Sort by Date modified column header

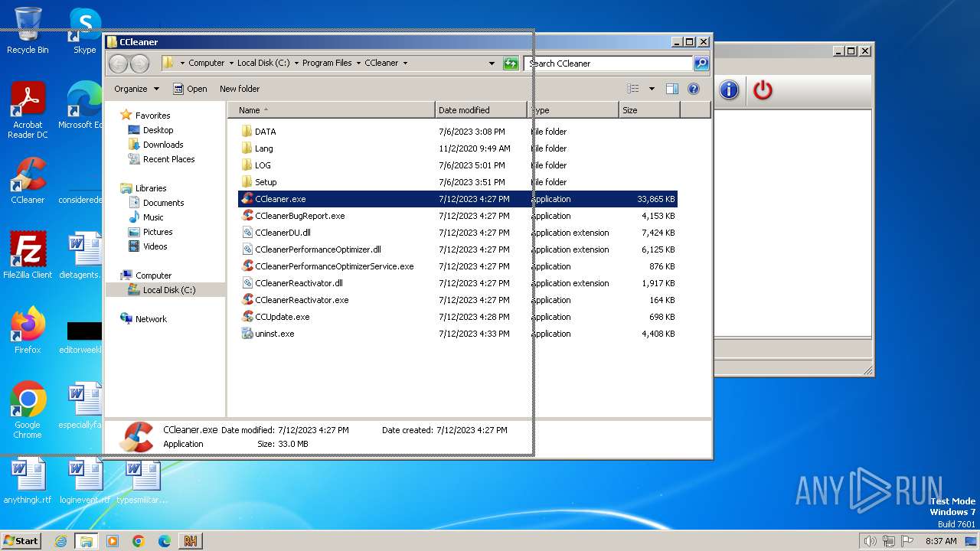point(481,110)
